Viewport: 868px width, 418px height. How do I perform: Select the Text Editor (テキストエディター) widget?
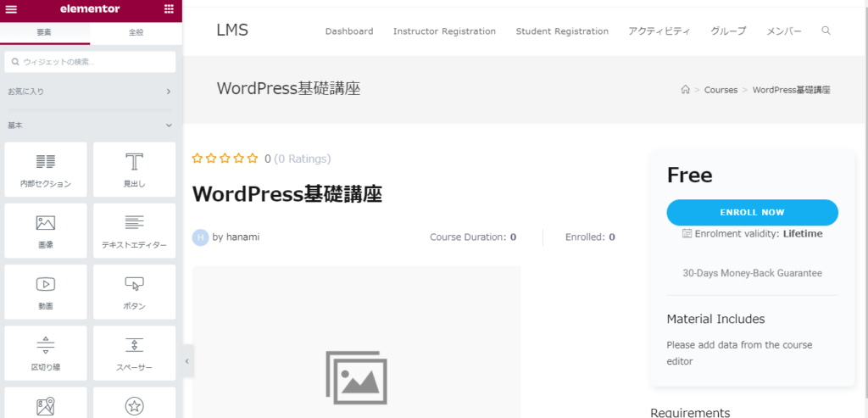[134, 231]
